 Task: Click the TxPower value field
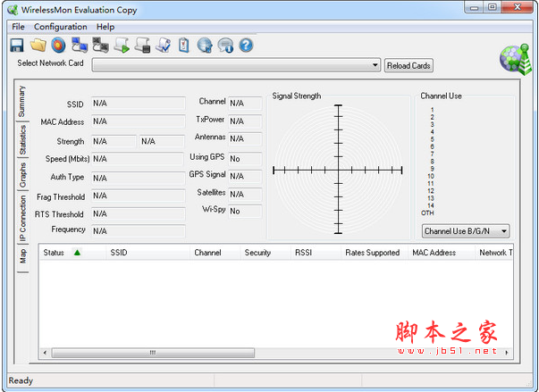tap(245, 121)
